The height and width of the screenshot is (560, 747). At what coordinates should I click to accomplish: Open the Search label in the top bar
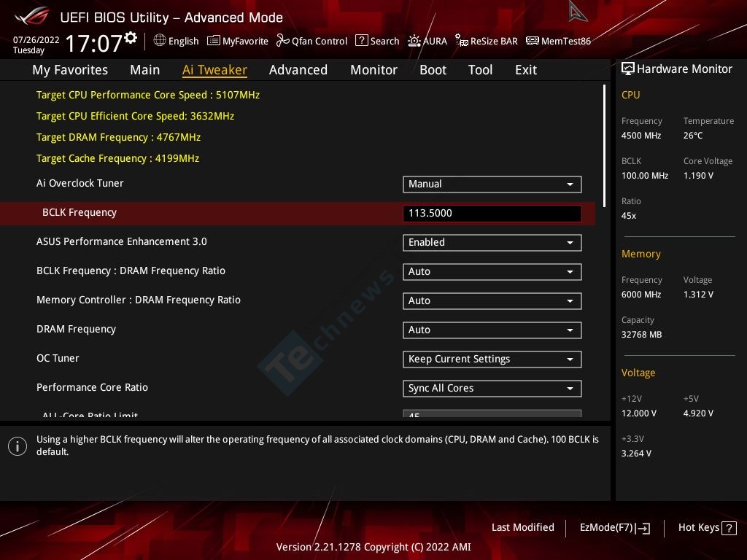coord(385,41)
